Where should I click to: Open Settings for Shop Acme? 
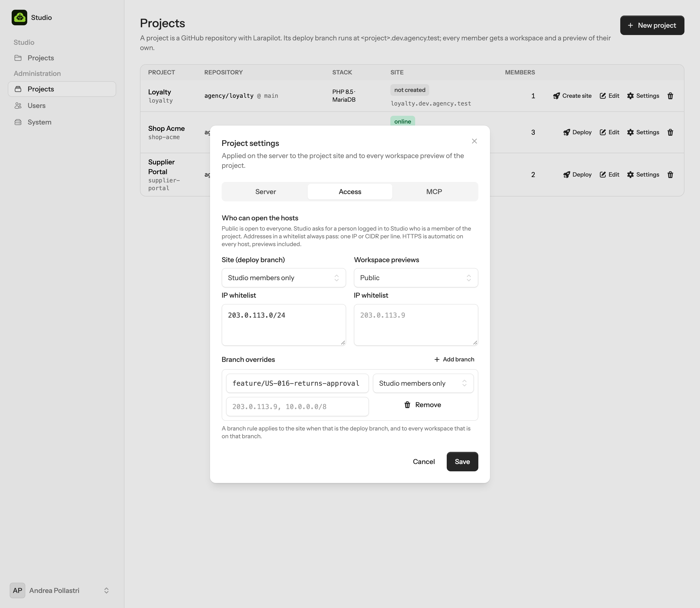pos(643,132)
